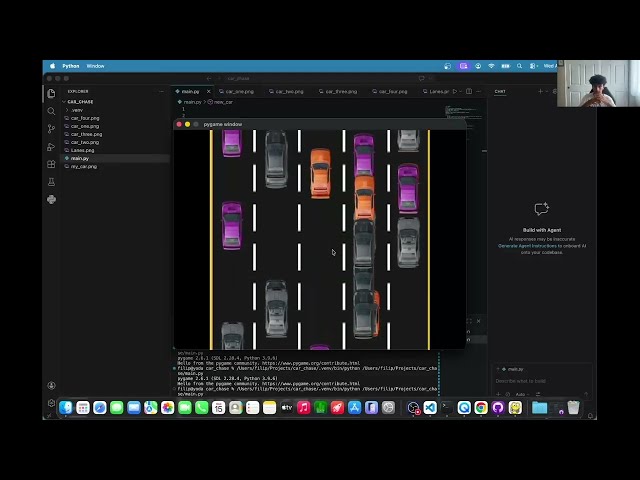Viewport: 640px width, 480px height.
Task: Switch to the main.py tab
Action: click(x=190, y=91)
